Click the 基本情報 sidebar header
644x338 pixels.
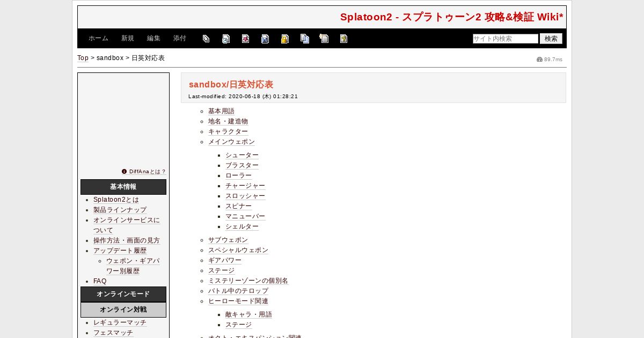pos(123,187)
